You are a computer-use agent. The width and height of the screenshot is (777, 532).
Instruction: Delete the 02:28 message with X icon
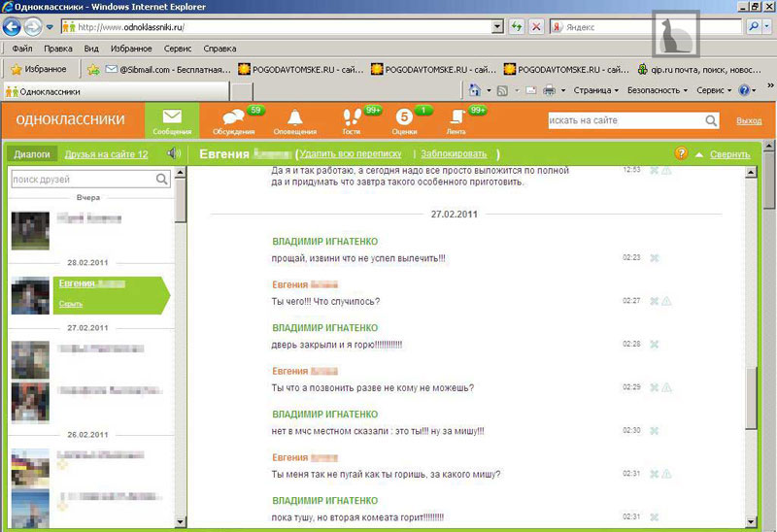[x=654, y=344]
